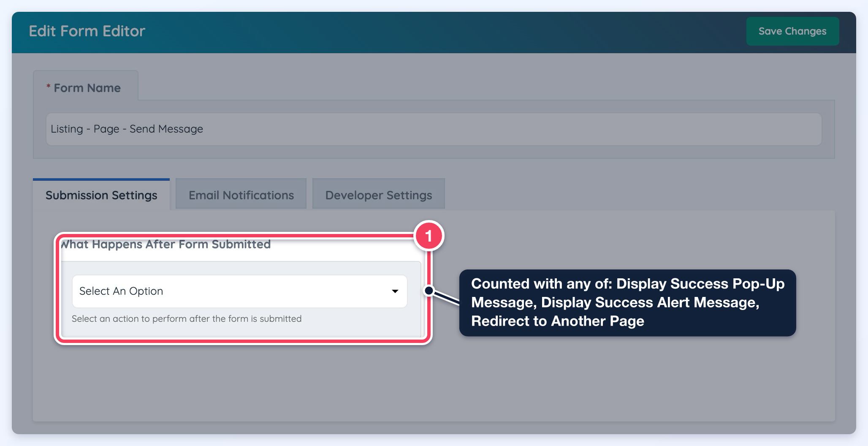The image size is (868, 446).
Task: Click the What Happens After Form Submitted label
Action: pyautogui.click(x=165, y=244)
